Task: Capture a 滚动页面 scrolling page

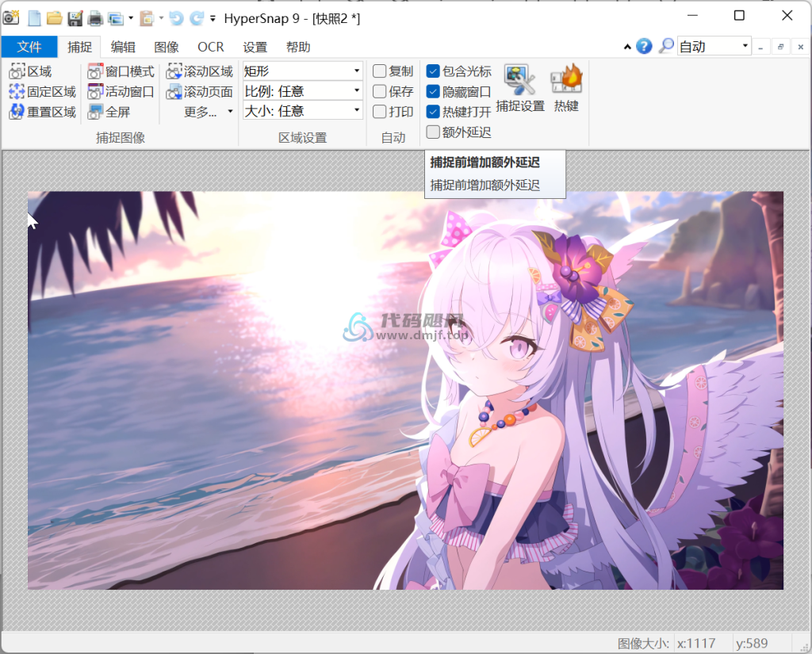Action: tap(200, 92)
